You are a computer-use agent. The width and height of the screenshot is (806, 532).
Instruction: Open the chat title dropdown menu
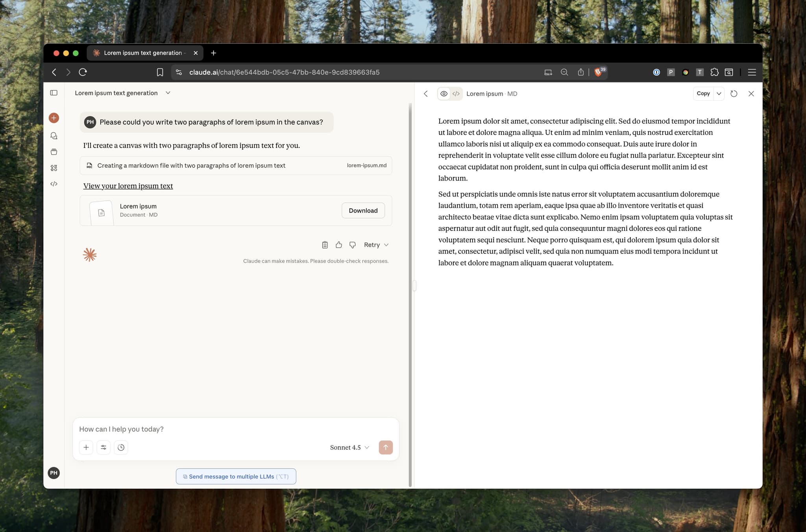168,93
